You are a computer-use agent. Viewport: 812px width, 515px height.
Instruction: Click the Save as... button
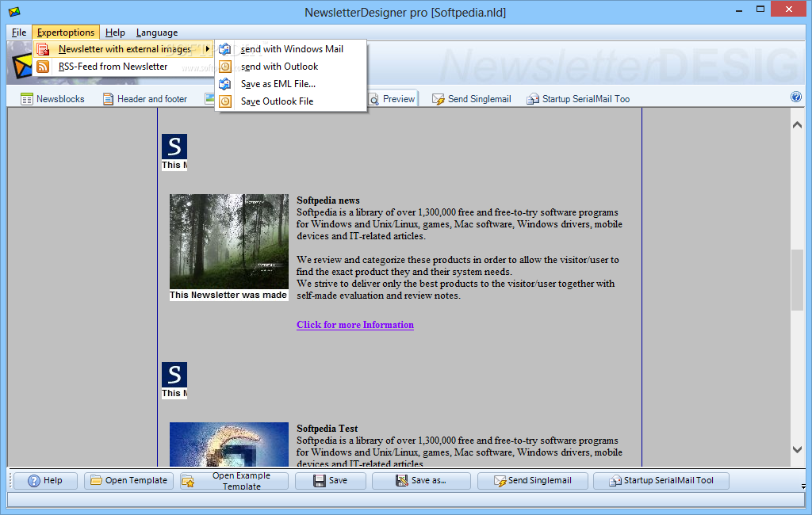(x=421, y=481)
